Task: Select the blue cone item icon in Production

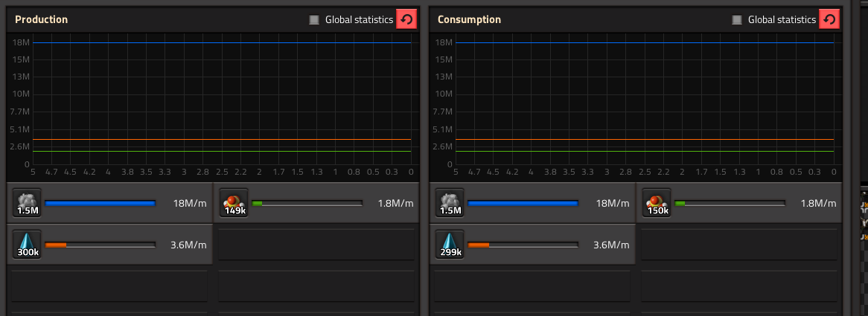Action: pos(27,244)
